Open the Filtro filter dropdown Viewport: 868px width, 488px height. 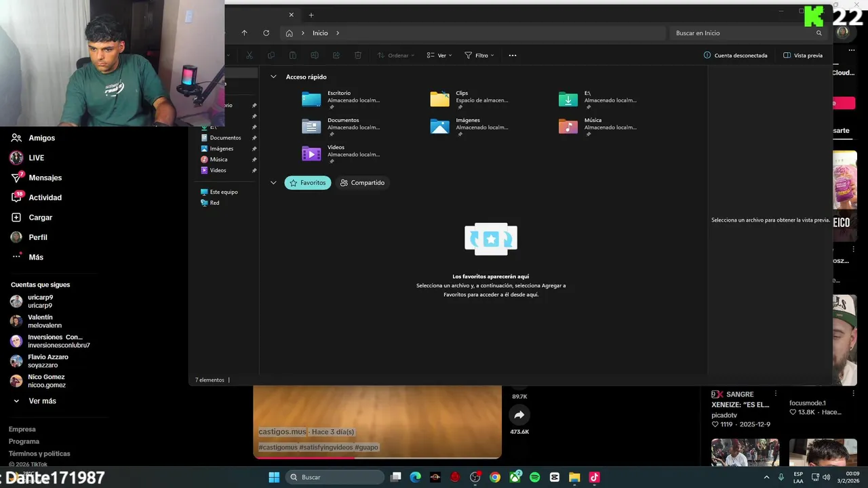coord(479,55)
